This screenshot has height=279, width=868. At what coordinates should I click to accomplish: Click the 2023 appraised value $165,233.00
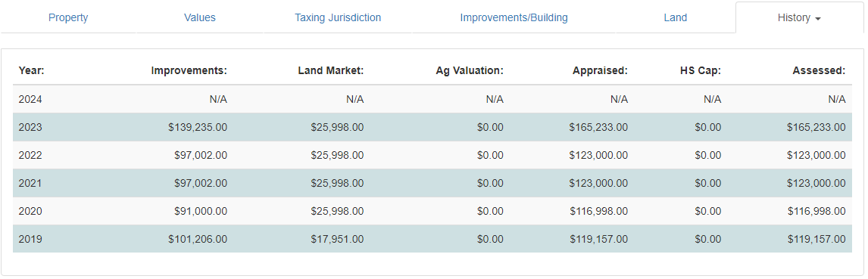click(x=598, y=128)
